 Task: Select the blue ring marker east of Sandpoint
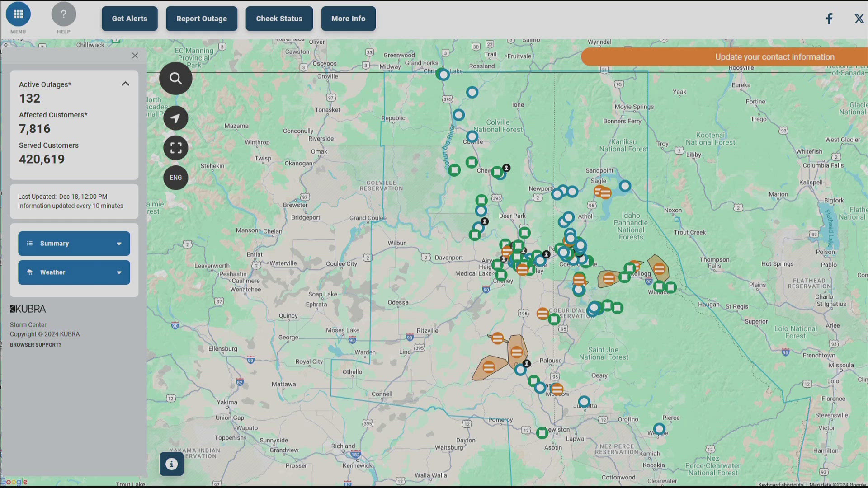coord(625,186)
